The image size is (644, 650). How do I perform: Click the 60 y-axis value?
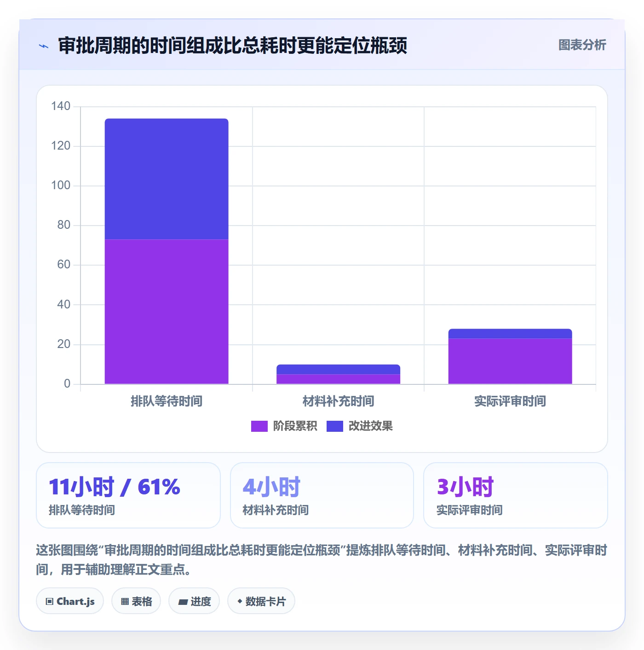(x=64, y=265)
